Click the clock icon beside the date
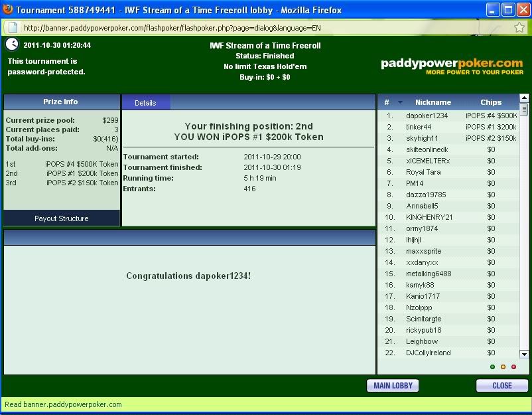The image size is (532, 415). (x=12, y=44)
